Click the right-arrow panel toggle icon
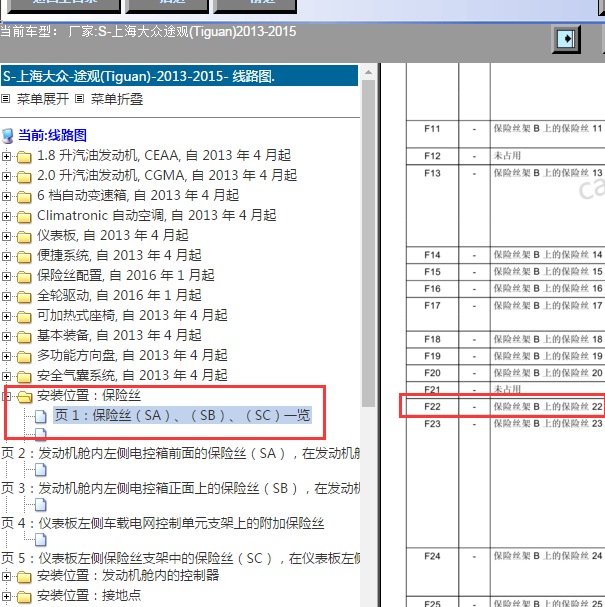The width and height of the screenshot is (605, 607). pyautogui.click(x=566, y=39)
